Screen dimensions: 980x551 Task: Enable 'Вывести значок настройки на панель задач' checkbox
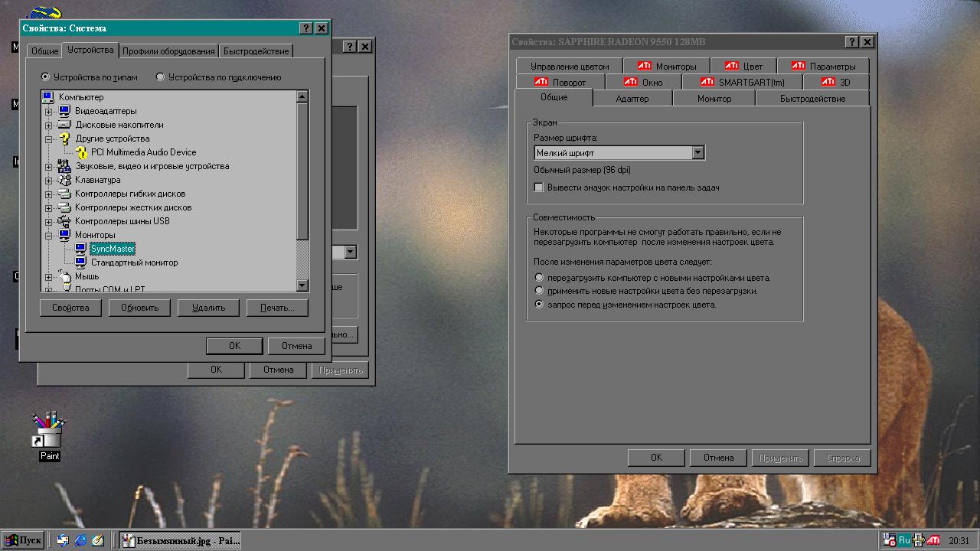tap(539, 187)
